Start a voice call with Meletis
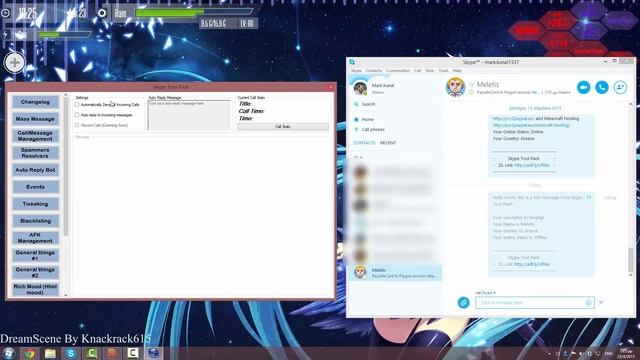Viewport: 640px width, 360px height. (602, 87)
